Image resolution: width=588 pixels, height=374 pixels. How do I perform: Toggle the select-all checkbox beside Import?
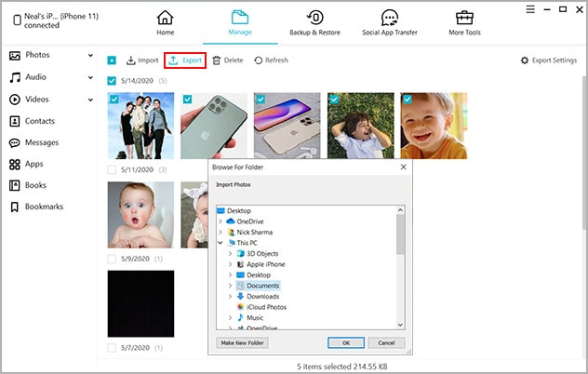pos(112,60)
